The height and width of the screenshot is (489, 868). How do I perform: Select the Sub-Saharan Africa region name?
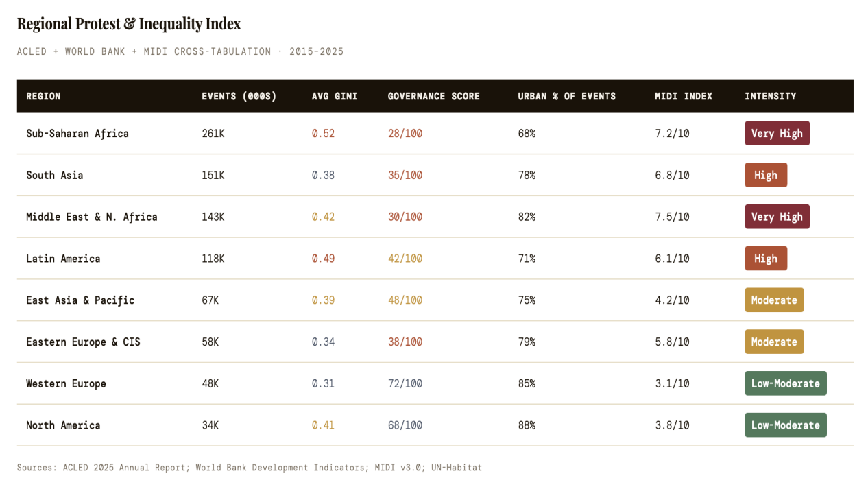[77, 134]
